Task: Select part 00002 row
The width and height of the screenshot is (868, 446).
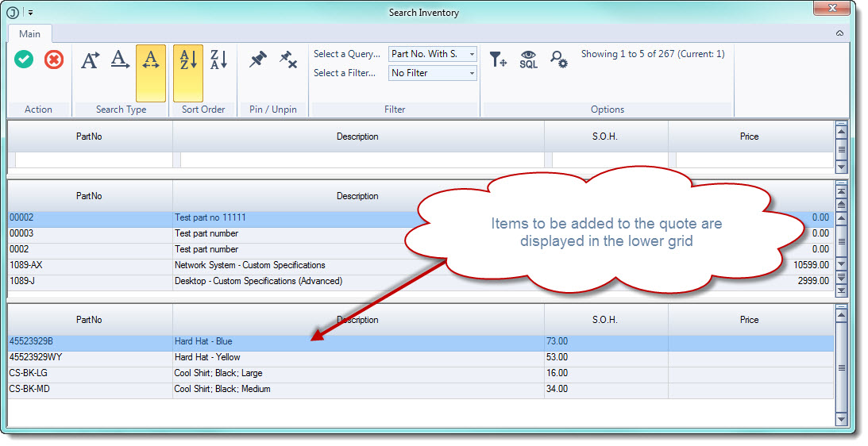Action: tap(421, 217)
